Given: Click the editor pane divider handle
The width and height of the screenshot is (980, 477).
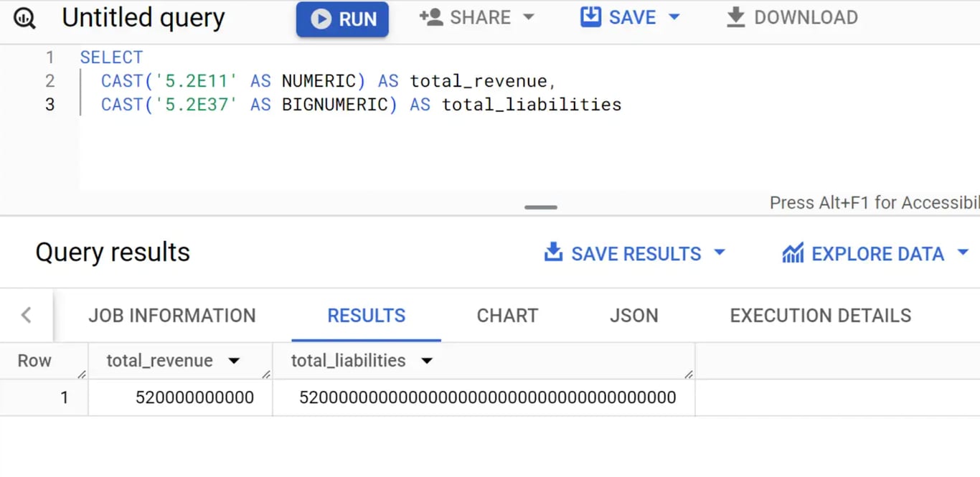Looking at the screenshot, I should (x=541, y=207).
